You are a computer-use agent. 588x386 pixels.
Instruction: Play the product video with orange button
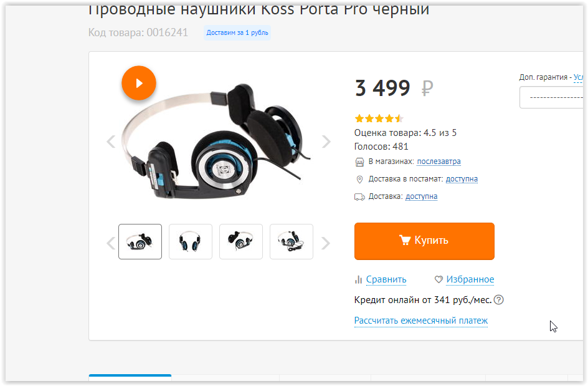139,83
